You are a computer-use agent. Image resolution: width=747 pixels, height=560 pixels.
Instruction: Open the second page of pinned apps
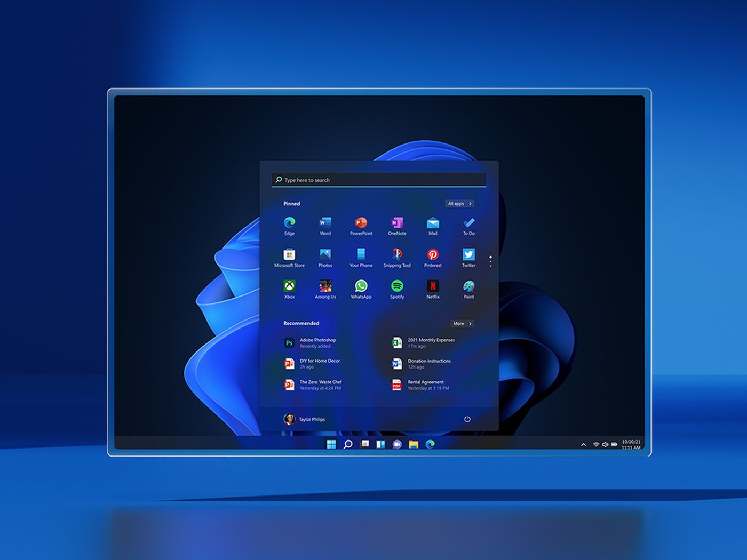click(x=490, y=261)
